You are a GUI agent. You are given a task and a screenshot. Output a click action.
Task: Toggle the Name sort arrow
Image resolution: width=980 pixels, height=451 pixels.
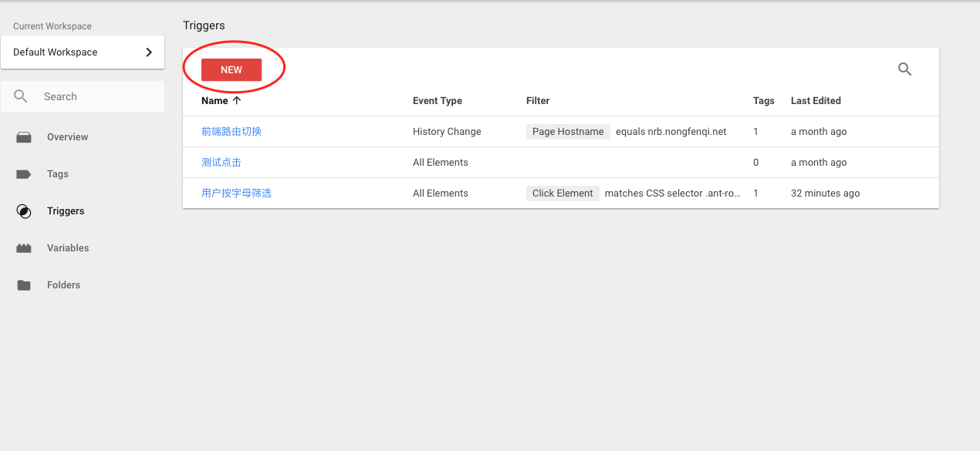pos(237,101)
